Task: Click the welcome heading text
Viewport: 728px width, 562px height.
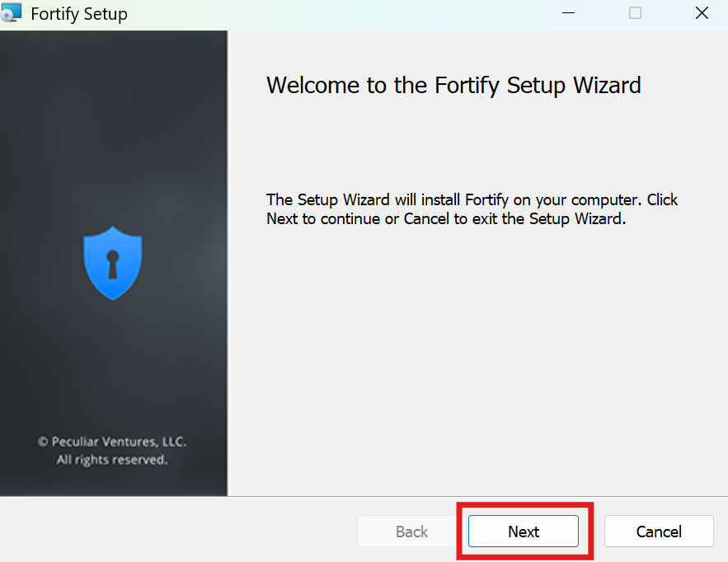Action: tap(453, 85)
